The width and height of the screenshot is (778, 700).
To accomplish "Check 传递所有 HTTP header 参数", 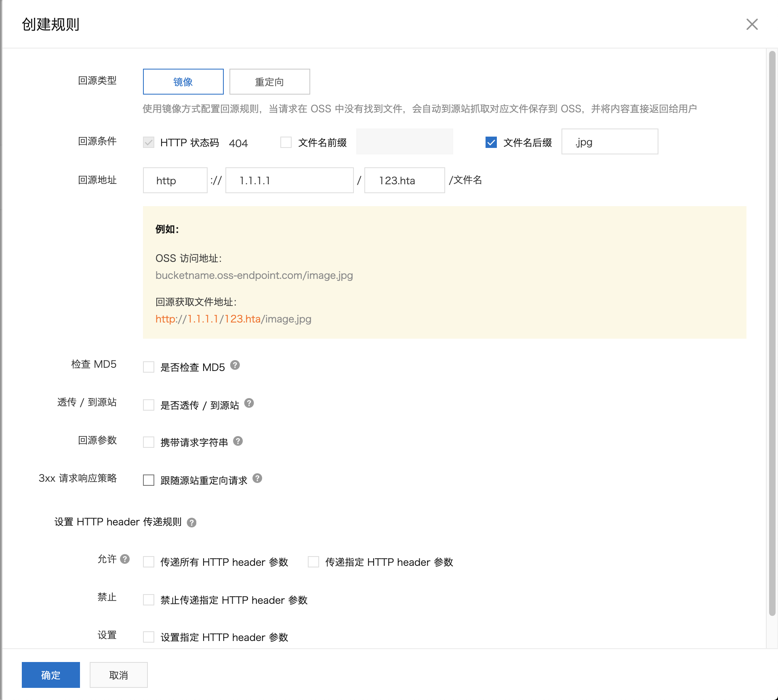I will click(149, 562).
